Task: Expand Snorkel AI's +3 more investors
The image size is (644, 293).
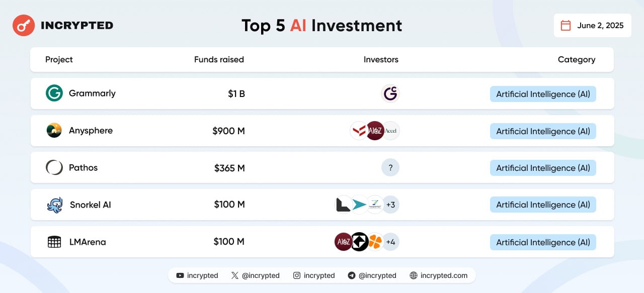Action: [390, 205]
